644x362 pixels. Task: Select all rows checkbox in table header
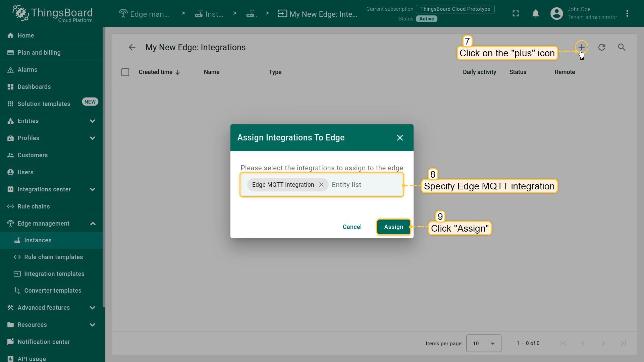125,72
